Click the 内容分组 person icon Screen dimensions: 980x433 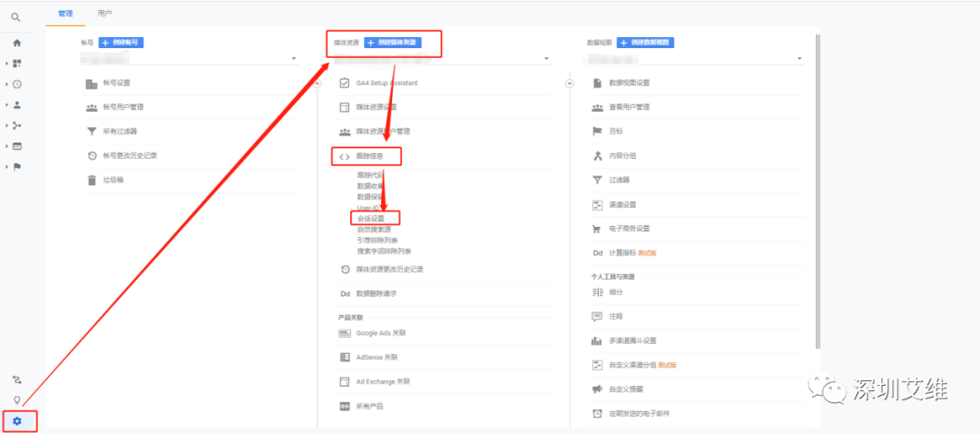pyautogui.click(x=597, y=155)
